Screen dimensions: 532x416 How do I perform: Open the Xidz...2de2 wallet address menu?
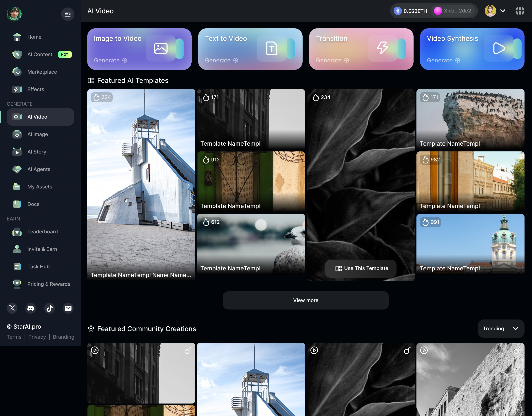[x=453, y=11]
